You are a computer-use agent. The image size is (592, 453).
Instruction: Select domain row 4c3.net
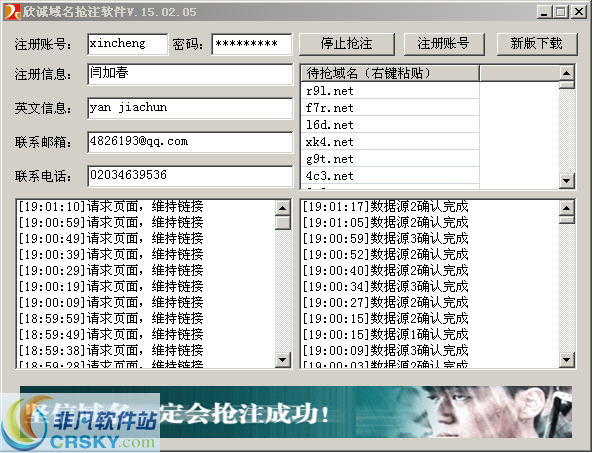coord(390,176)
